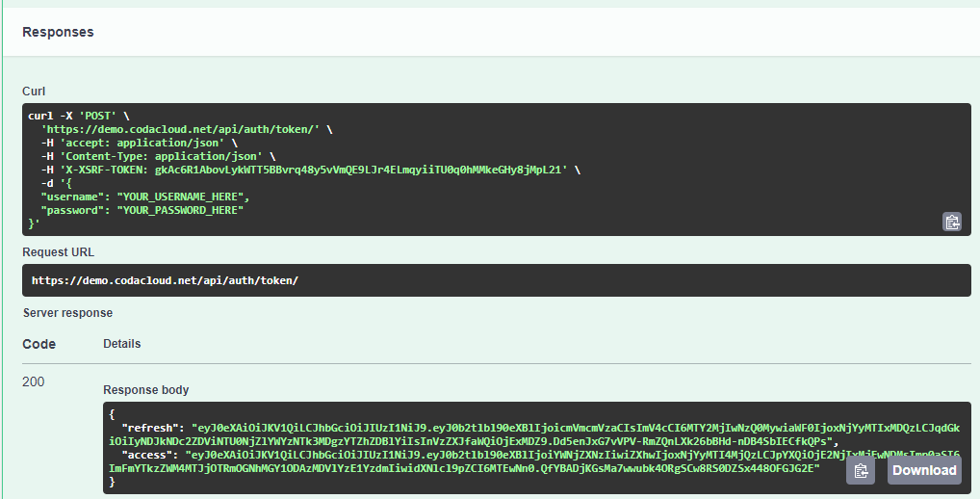Download the response body
Screen dimensions: 980x499
coord(924,471)
